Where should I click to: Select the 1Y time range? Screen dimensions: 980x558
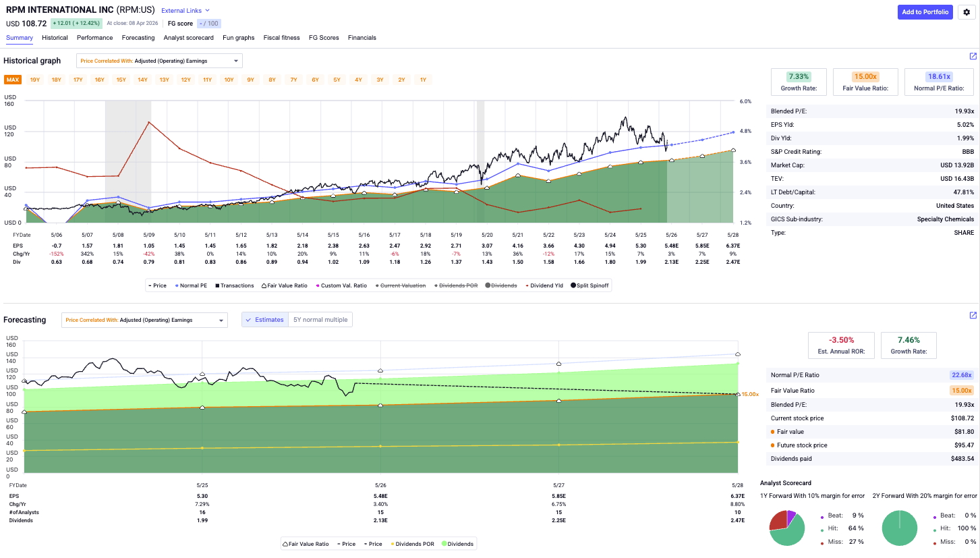[x=423, y=80]
